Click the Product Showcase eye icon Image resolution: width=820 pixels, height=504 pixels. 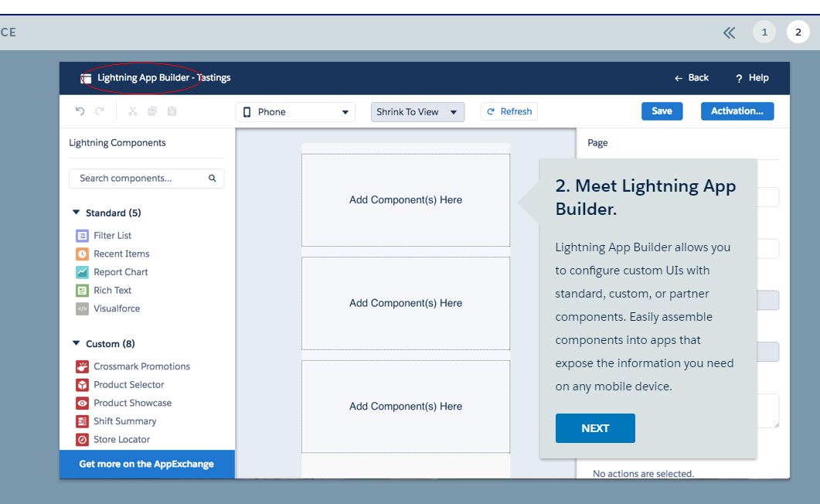[82, 403]
